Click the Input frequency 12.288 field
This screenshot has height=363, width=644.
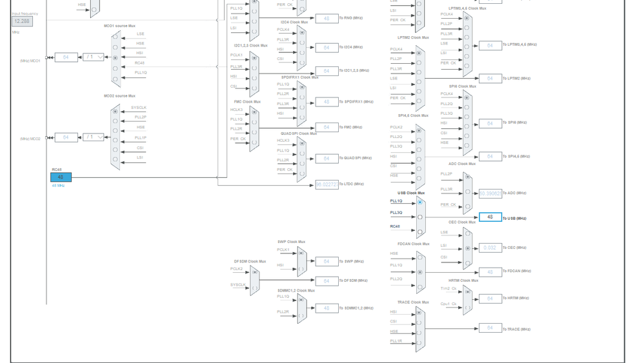tap(22, 21)
